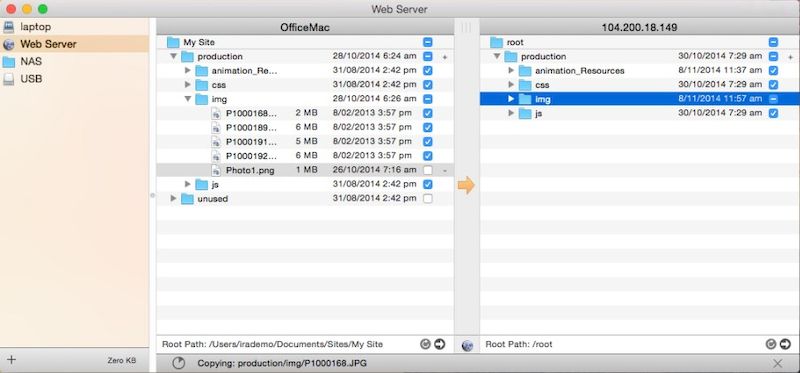Screen dimensions: 800x373
Task: Click the copy progress spinner icon
Action: click(179, 363)
